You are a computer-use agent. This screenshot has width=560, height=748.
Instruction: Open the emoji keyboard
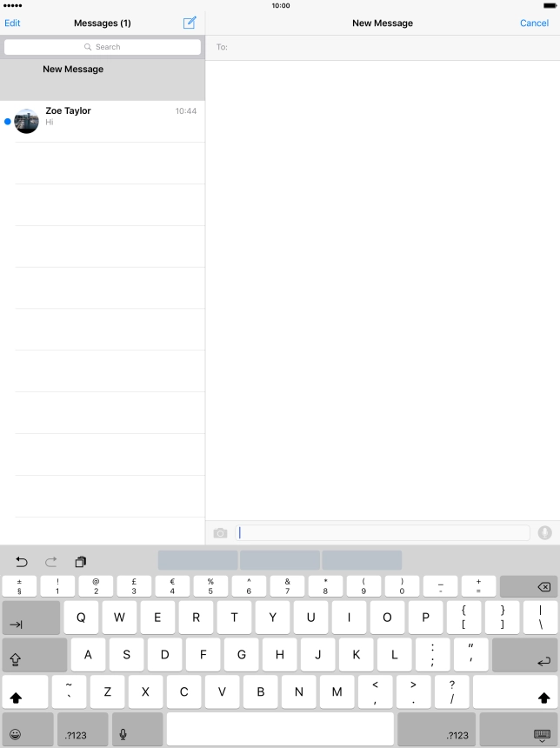(16, 735)
